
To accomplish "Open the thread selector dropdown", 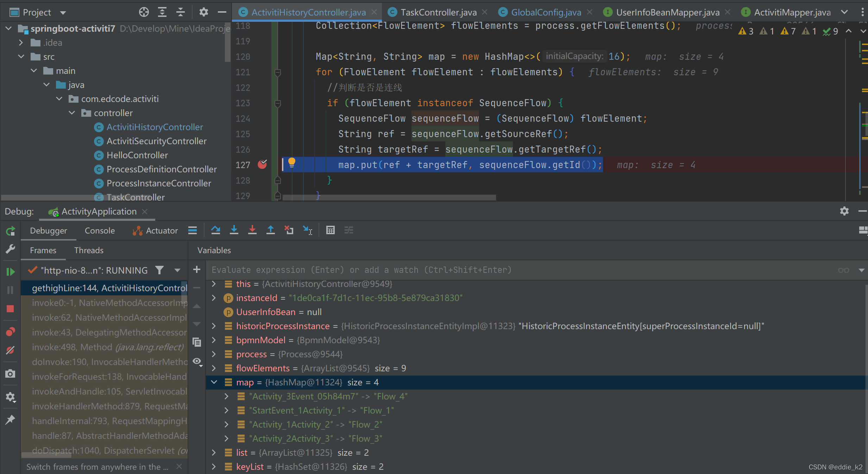I will click(x=177, y=270).
